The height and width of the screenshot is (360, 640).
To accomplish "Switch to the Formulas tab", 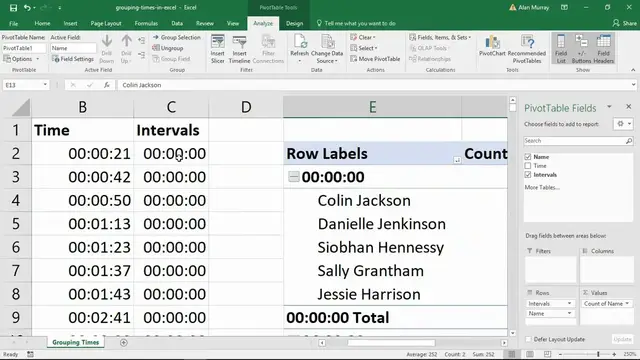I will pos(146,23).
